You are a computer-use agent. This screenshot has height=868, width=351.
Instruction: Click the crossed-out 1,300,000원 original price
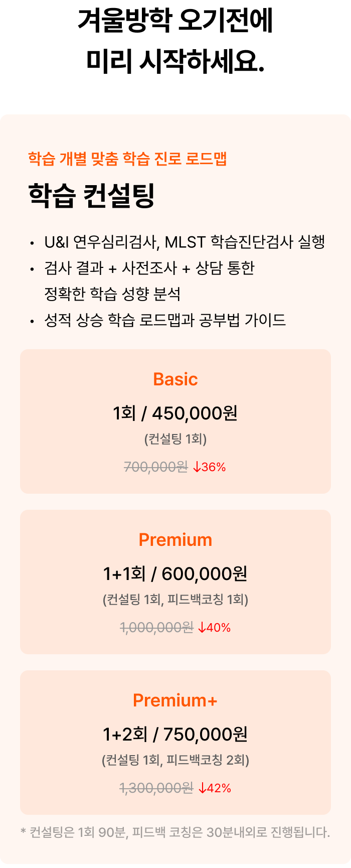coord(156,788)
